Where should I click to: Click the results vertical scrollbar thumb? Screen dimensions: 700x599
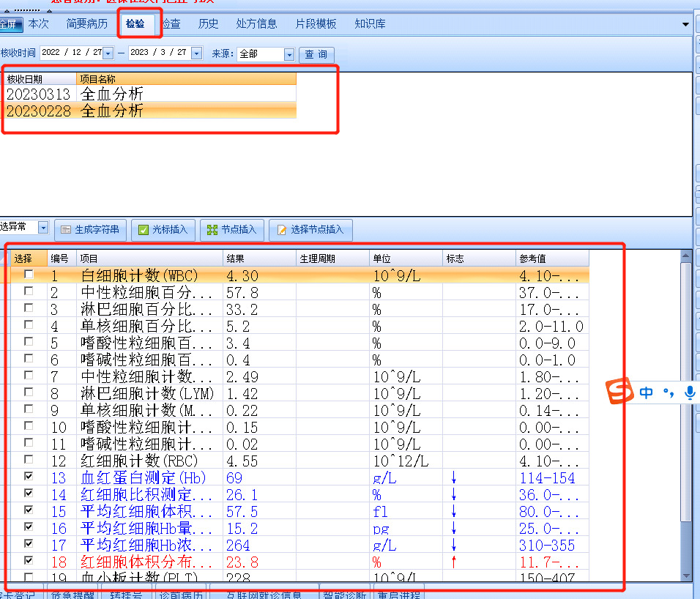pyautogui.click(x=685, y=392)
